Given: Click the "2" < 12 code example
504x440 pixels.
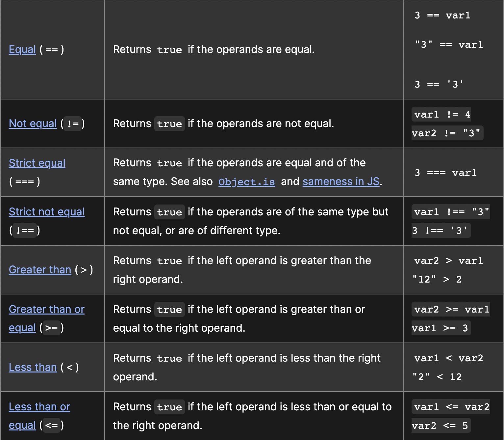Looking at the screenshot, I should coord(437,377).
